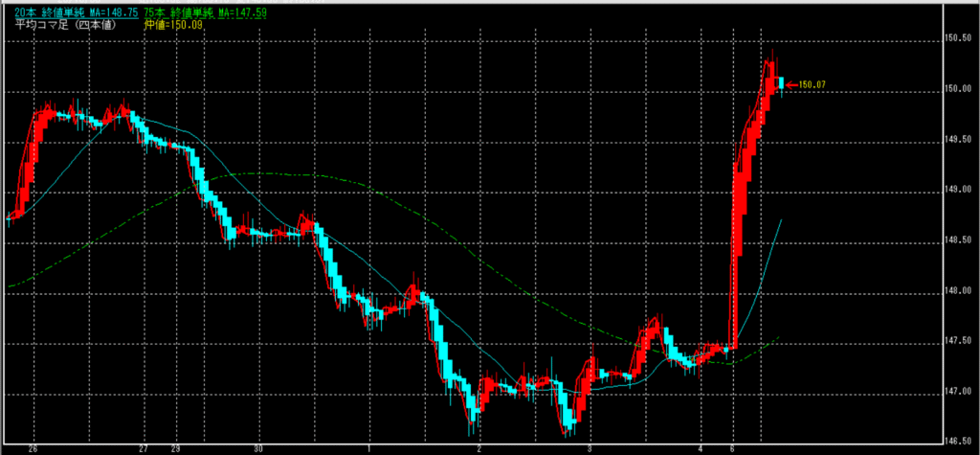The width and height of the screenshot is (980, 455).
Task: Click the 149.50 price axis label
Action: tap(957, 140)
